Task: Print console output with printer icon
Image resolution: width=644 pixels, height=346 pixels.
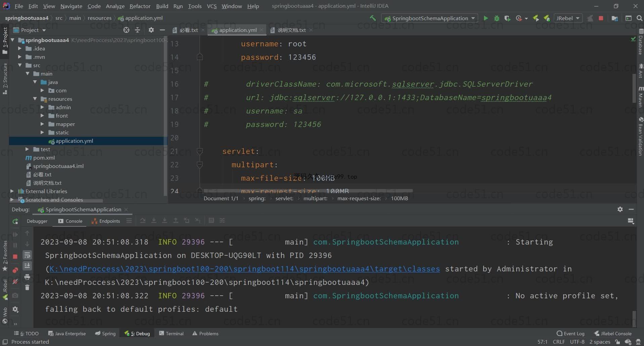Action: click(x=27, y=277)
